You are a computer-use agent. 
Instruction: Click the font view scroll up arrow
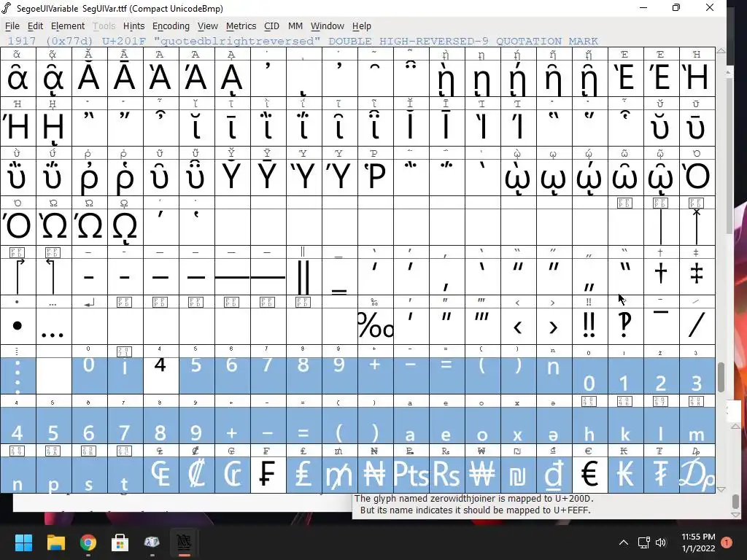(x=721, y=50)
